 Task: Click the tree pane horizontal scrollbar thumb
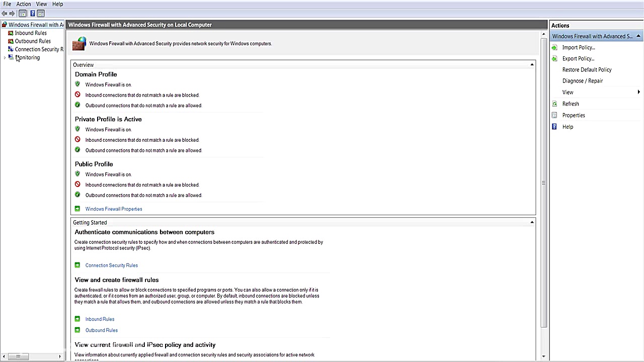pyautogui.click(x=18, y=356)
